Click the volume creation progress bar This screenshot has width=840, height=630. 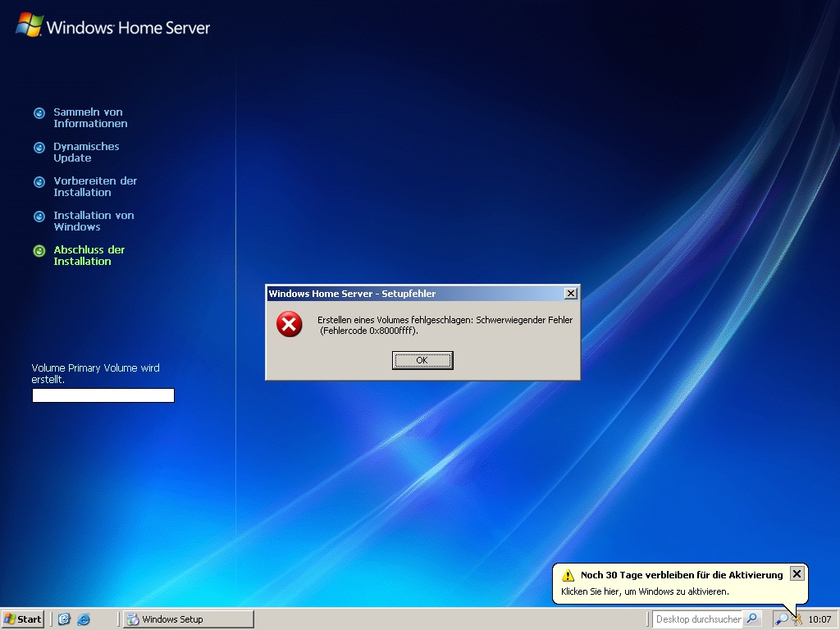[103, 395]
